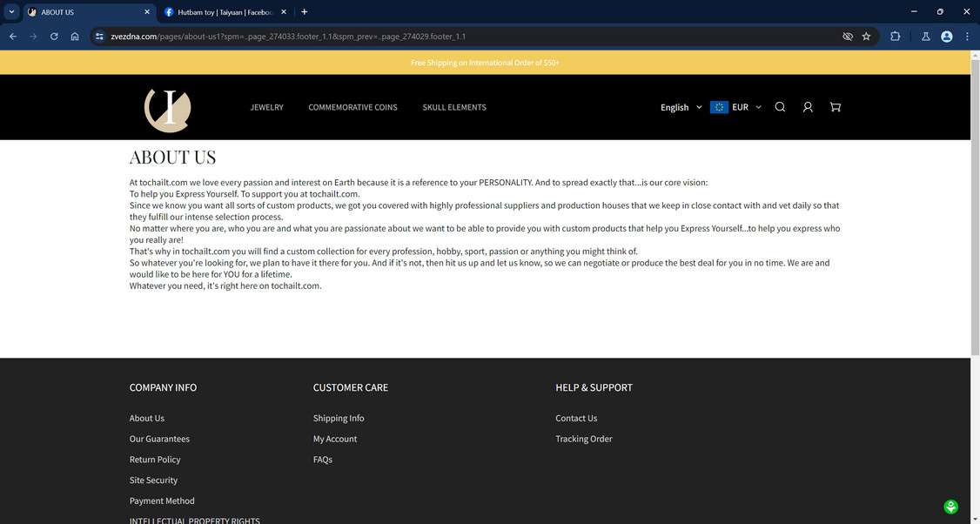Click the free shipping announcement banner
The height and width of the screenshot is (524, 980).
click(x=485, y=63)
